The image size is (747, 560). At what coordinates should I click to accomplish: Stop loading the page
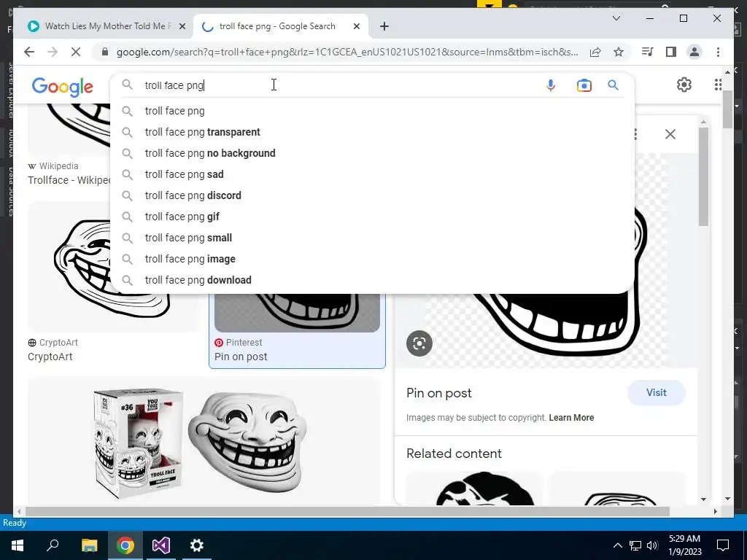(x=76, y=52)
